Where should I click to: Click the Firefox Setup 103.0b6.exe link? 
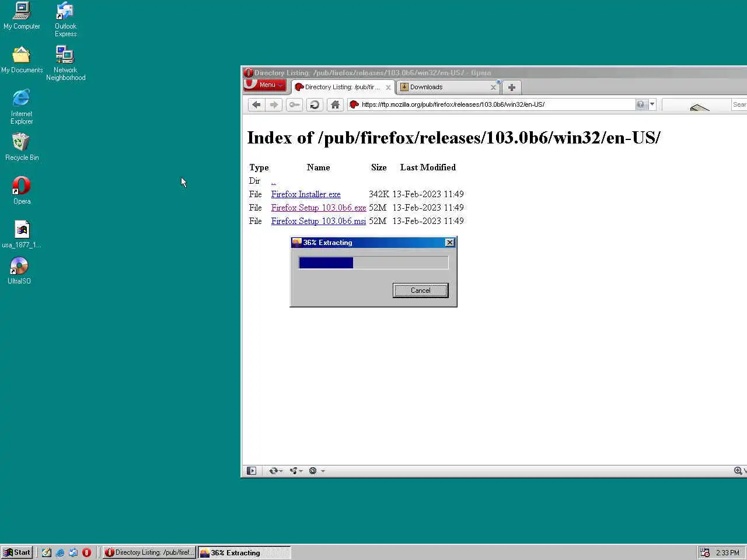tap(319, 208)
